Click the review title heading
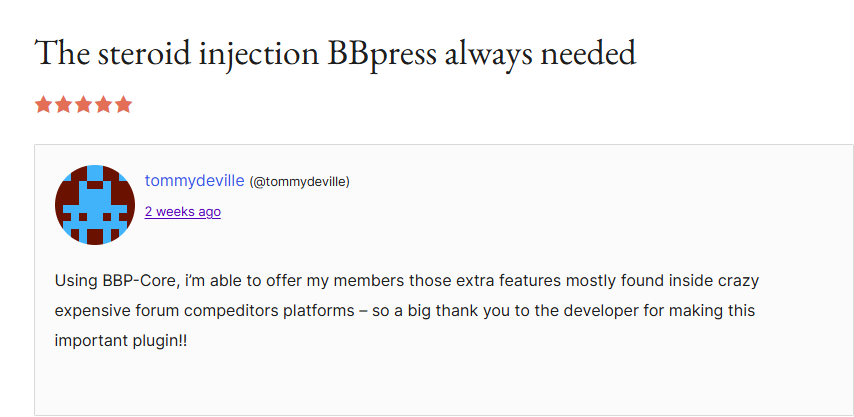854x417 pixels. (x=335, y=52)
